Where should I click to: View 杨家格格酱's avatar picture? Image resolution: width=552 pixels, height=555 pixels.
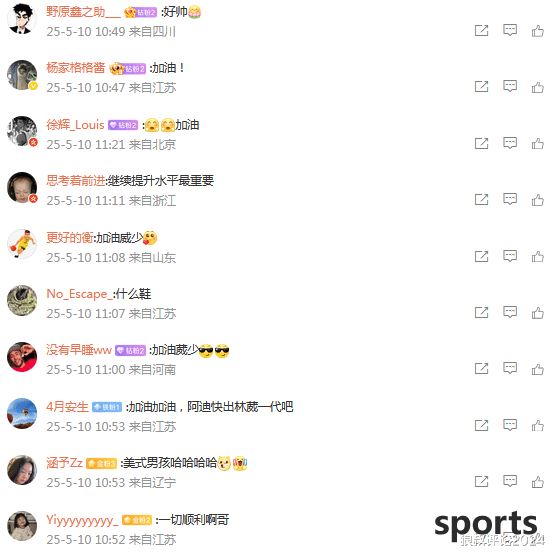(22, 75)
